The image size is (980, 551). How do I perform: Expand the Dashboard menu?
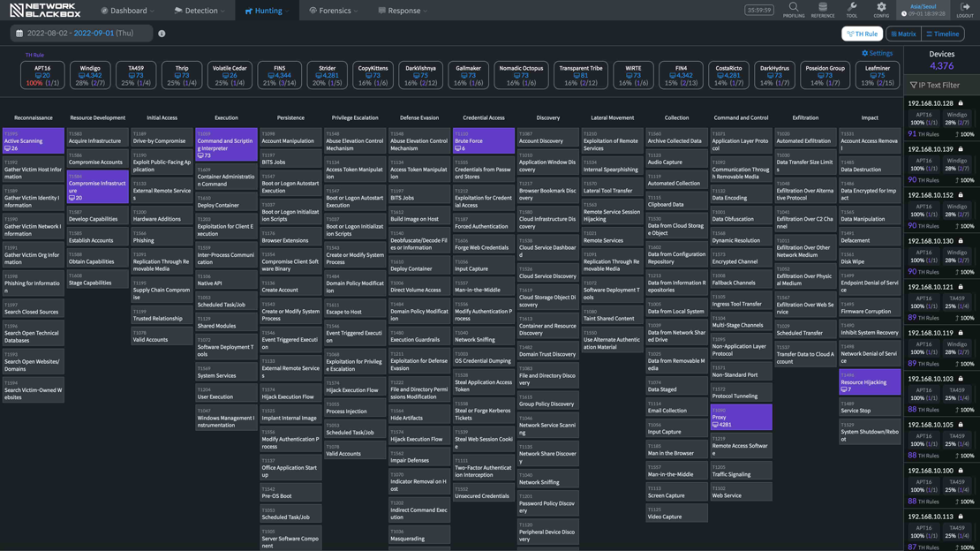click(x=127, y=11)
